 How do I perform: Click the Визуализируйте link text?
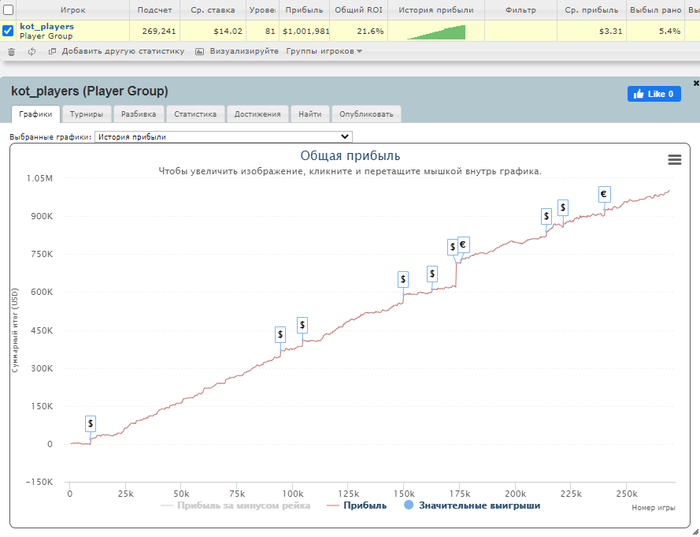[244, 51]
